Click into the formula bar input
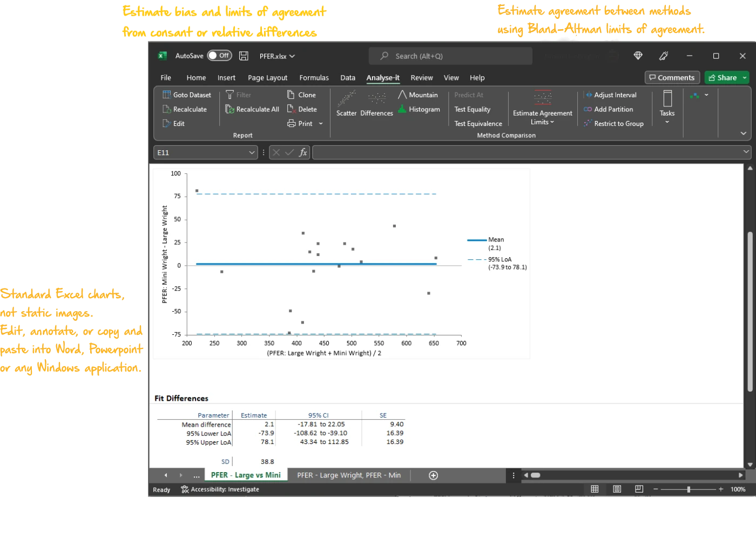The height and width of the screenshot is (545, 756). [527, 153]
